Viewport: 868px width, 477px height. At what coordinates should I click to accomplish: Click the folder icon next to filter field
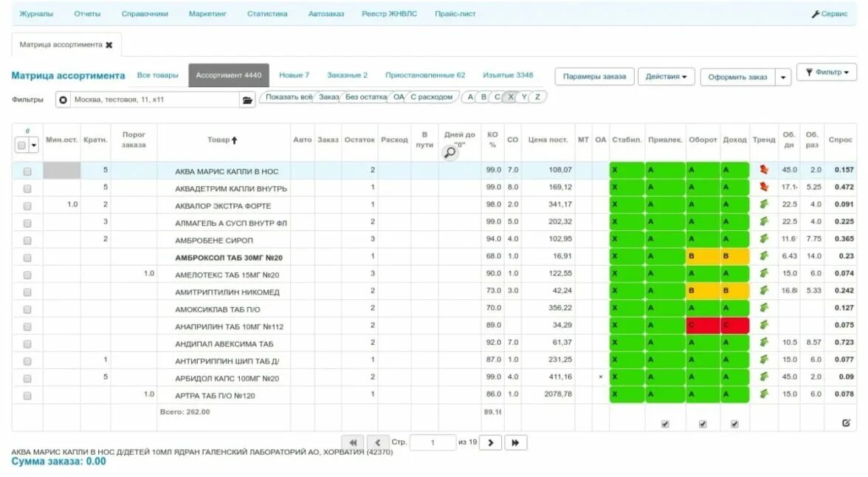coord(247,100)
